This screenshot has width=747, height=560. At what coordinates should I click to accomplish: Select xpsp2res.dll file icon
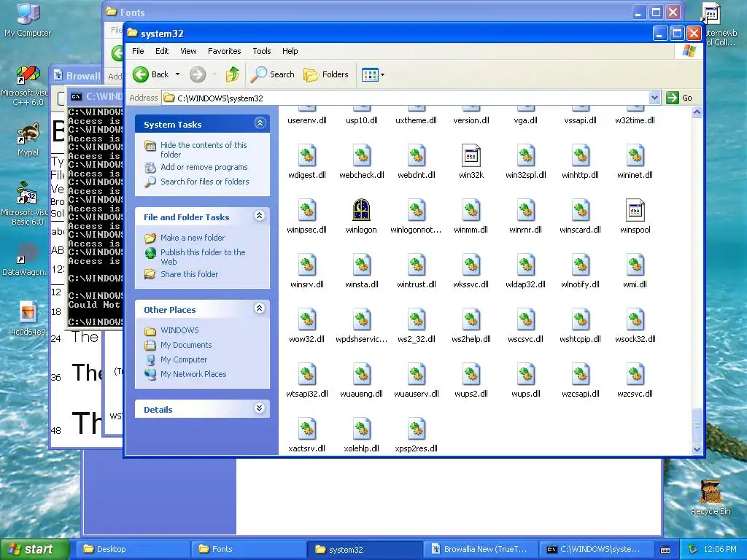(416, 429)
